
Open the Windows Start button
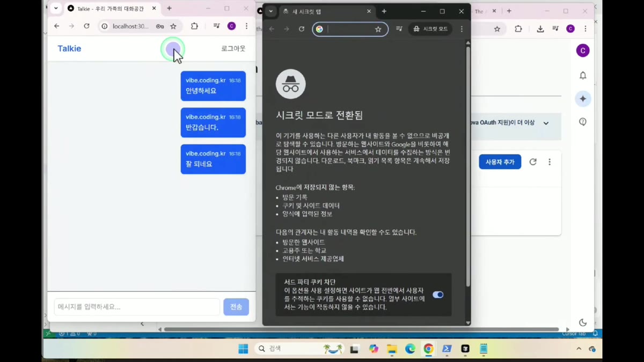pos(243,349)
